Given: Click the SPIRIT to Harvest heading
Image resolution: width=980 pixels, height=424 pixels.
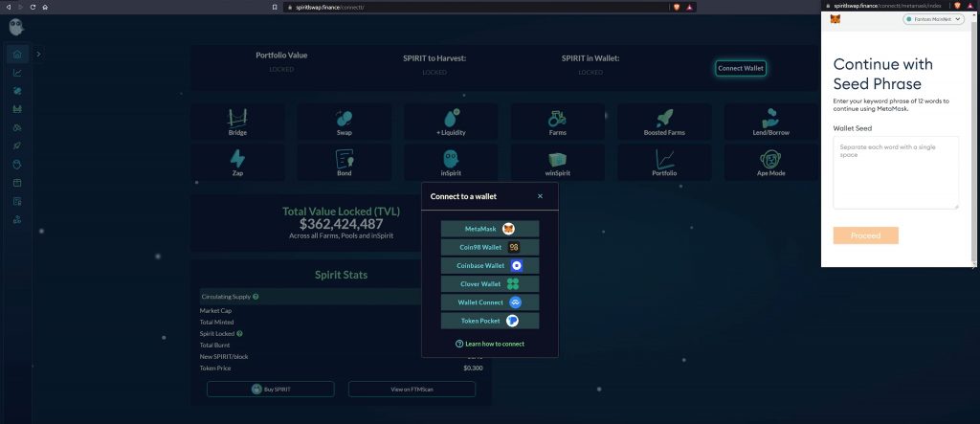Looking at the screenshot, I should 434,58.
